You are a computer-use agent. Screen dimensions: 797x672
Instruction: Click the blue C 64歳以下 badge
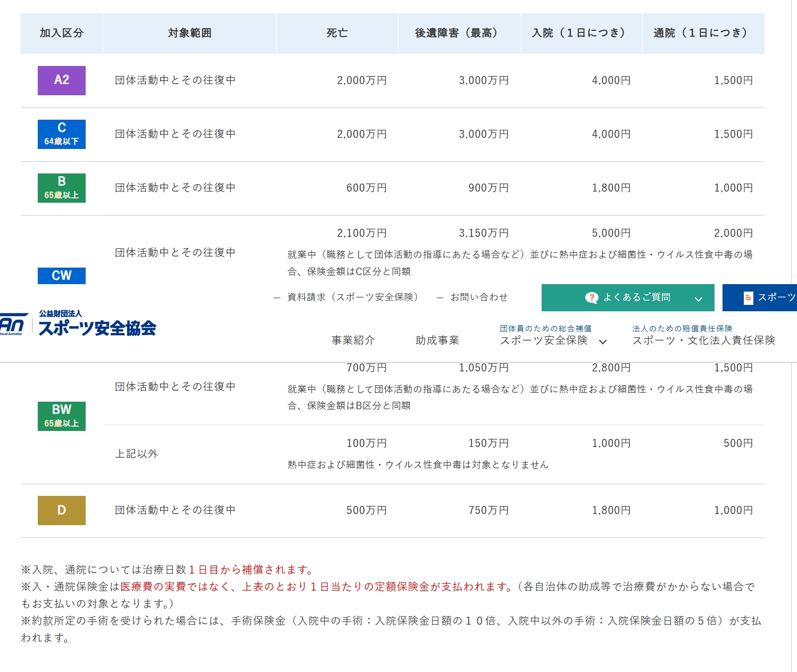point(62,134)
